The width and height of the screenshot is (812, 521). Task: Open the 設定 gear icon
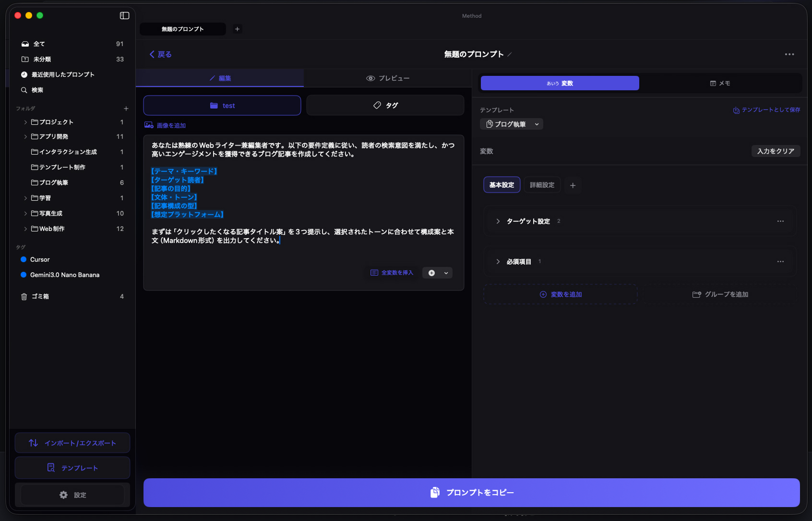pos(63,495)
